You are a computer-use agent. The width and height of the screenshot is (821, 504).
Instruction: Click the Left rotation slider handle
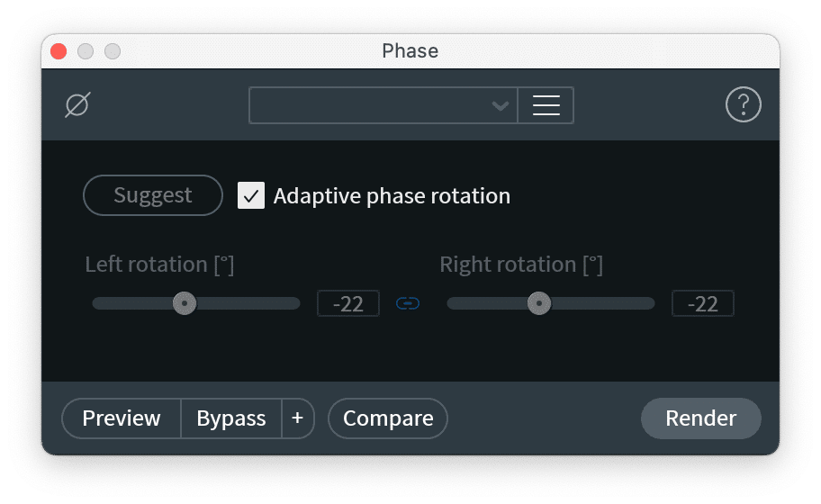point(185,303)
